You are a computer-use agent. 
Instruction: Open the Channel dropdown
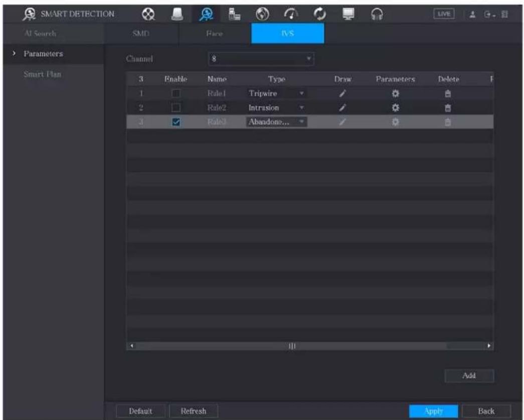point(261,59)
